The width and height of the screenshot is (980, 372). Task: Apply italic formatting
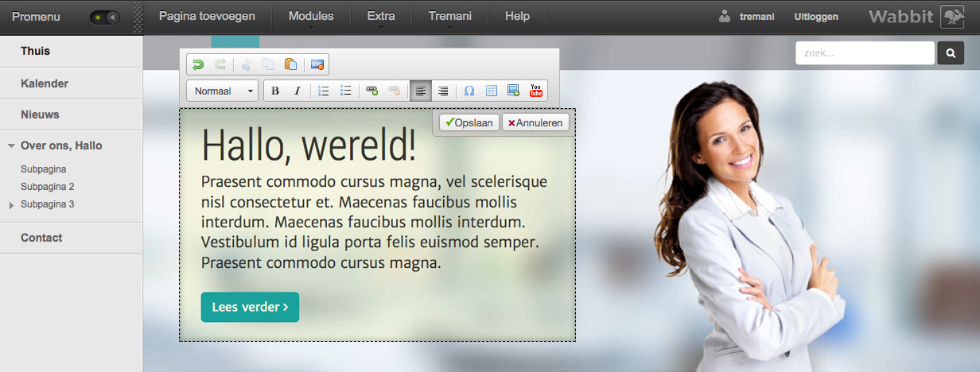(x=297, y=91)
